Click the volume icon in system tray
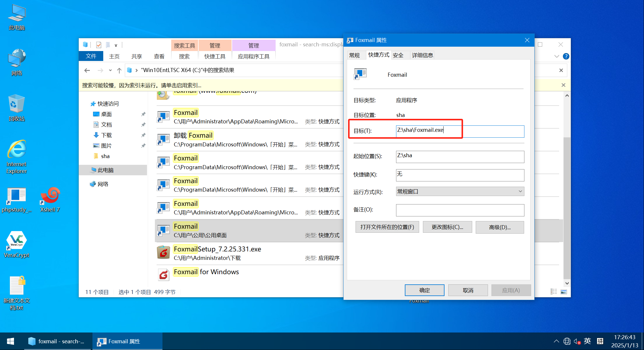This screenshot has width=644, height=350. [x=577, y=341]
